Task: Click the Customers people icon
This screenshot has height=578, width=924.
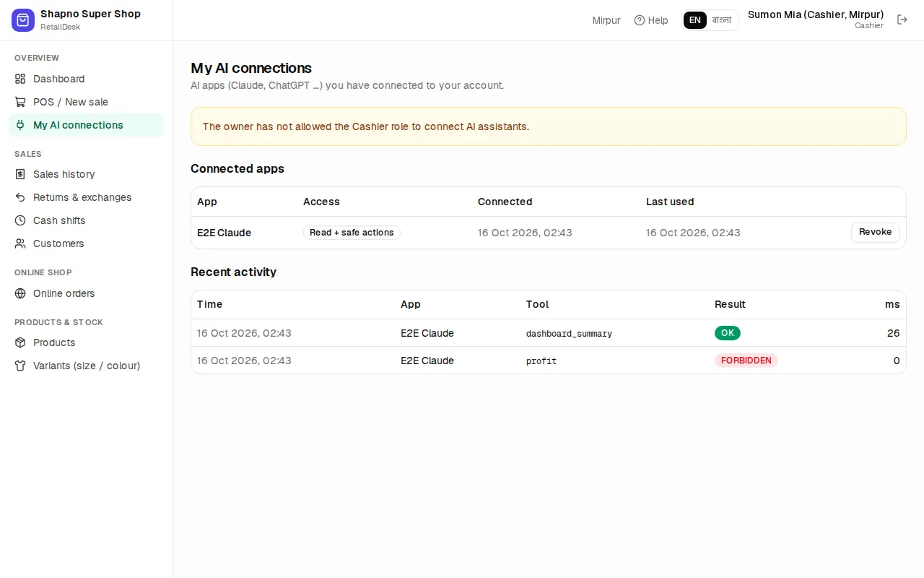Action: [x=20, y=243]
